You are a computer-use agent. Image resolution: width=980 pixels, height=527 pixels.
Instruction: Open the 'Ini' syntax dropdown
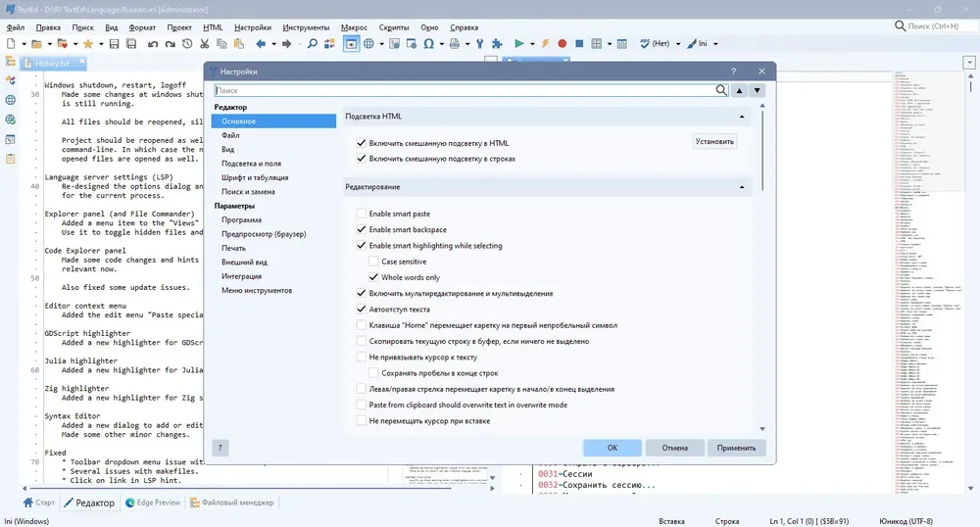tap(715, 44)
